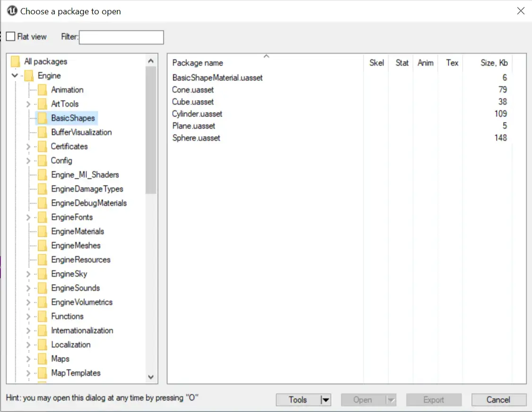Click the BasicShapes folder icon
Screen dimensions: 532x412
tap(43, 118)
